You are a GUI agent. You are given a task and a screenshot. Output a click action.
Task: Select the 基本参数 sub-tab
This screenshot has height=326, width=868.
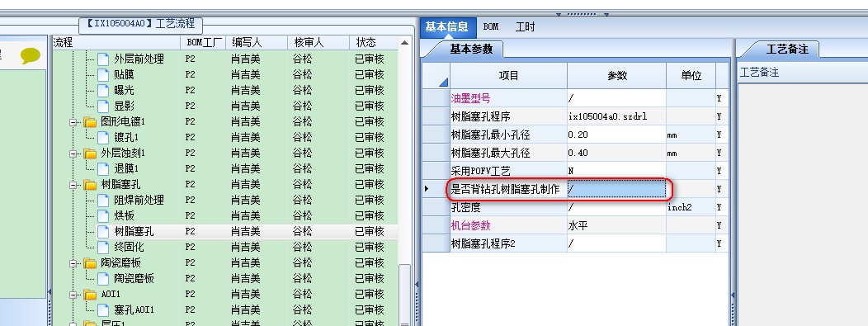tap(470, 49)
